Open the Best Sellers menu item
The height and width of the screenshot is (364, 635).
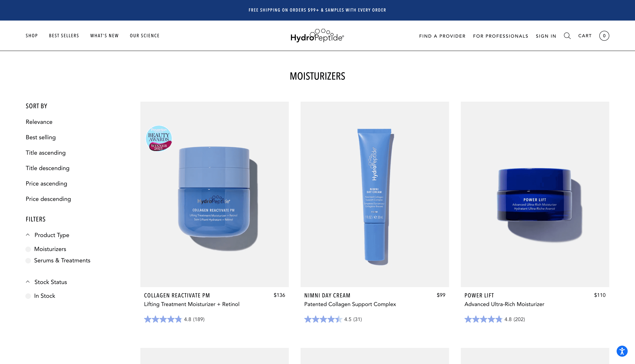(x=64, y=36)
